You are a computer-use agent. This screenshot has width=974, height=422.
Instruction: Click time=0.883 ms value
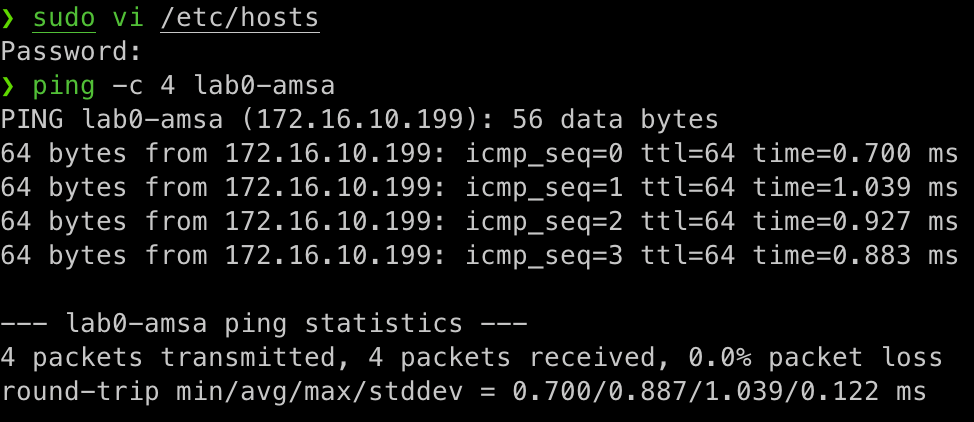pos(855,255)
